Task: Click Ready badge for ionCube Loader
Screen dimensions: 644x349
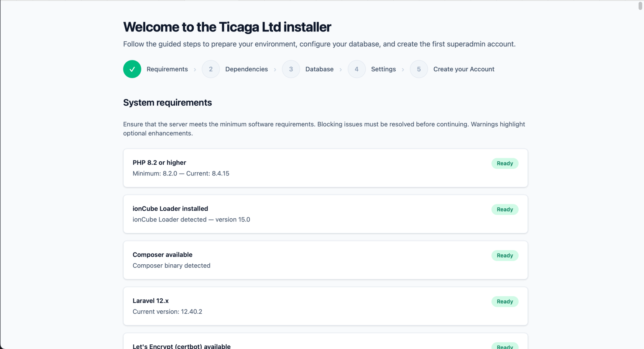Action: click(504, 210)
